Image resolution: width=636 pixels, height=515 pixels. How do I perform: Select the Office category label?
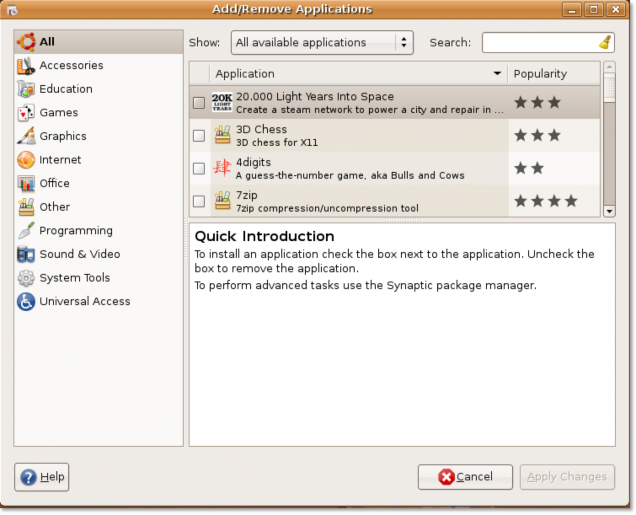click(54, 183)
